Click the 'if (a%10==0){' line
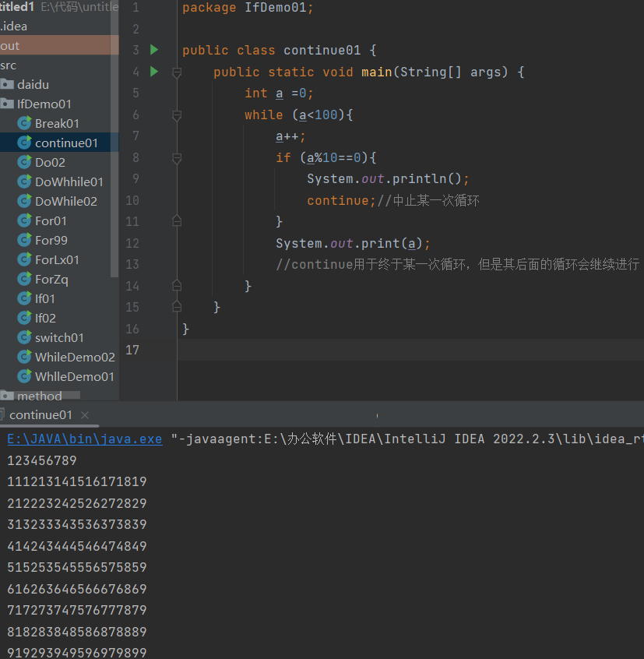 [x=326, y=157]
